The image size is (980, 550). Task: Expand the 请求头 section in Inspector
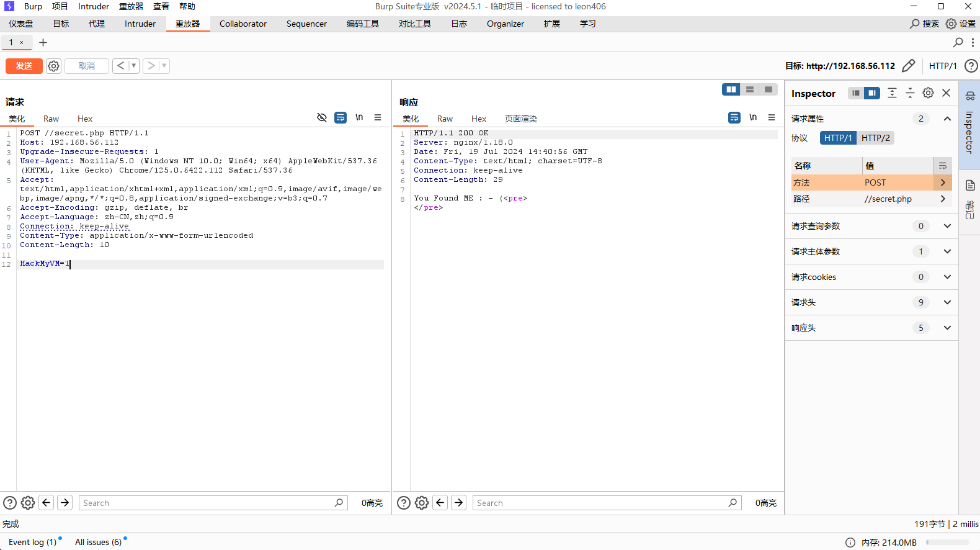click(947, 302)
